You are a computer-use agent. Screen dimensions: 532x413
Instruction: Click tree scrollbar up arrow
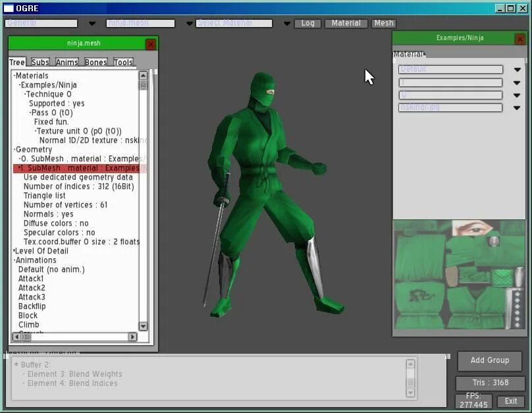pyautogui.click(x=143, y=75)
